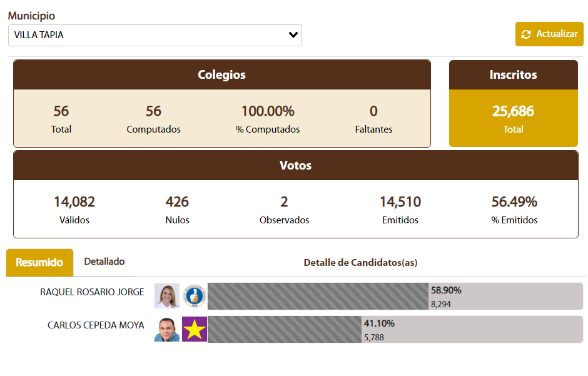Click the 426 Nulos votes figure
588x376 pixels.
tap(177, 202)
